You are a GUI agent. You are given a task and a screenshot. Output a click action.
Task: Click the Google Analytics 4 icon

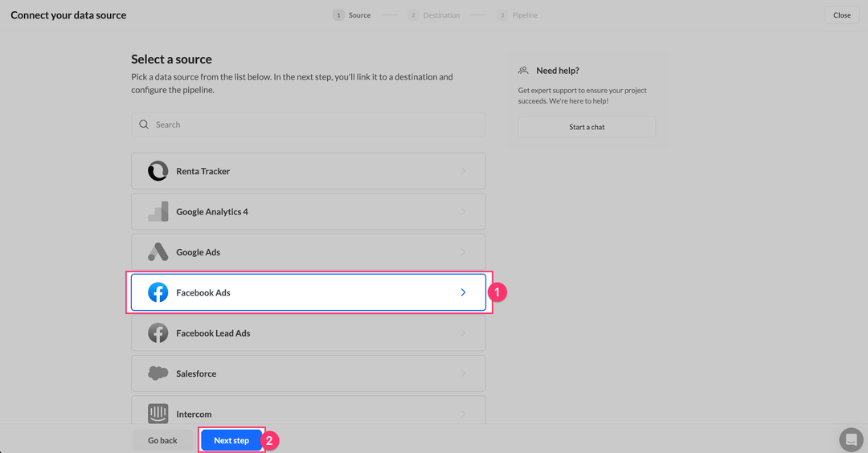click(158, 211)
